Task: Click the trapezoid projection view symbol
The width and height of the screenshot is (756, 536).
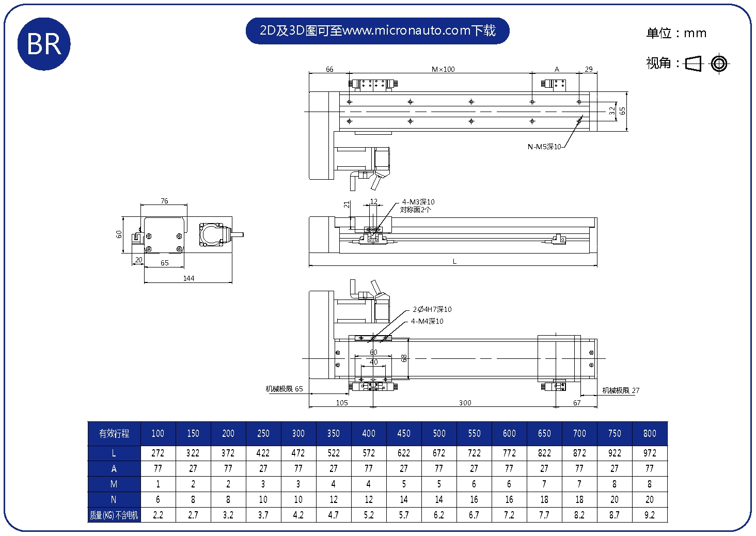Action: pyautogui.click(x=694, y=64)
